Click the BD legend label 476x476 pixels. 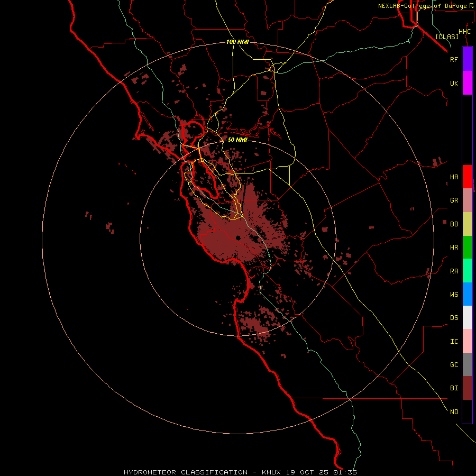[x=454, y=224]
